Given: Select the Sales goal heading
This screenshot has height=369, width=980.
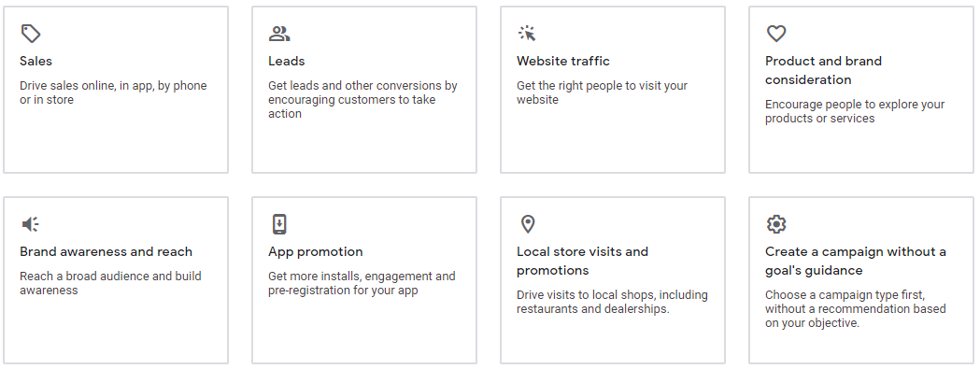Looking at the screenshot, I should [36, 62].
